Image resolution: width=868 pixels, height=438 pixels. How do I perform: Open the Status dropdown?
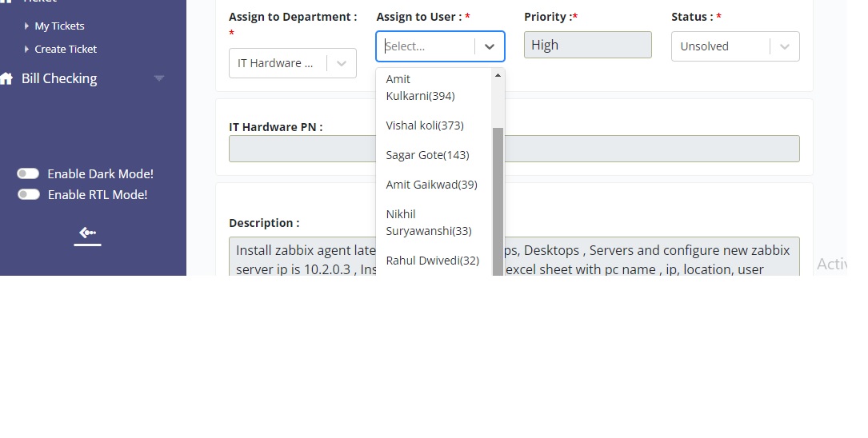[x=735, y=46]
